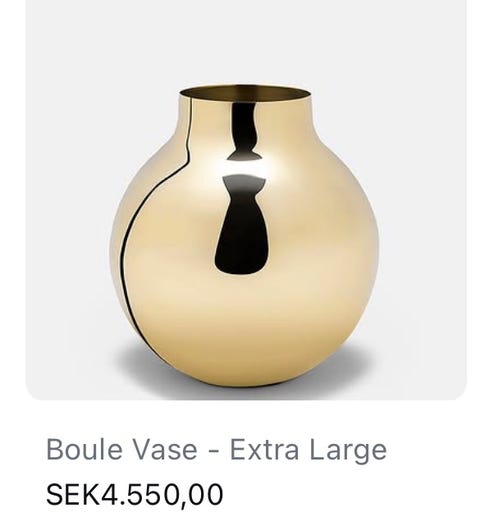
Task: Click the rounded bottom of the vase
Action: pyautogui.click(x=248, y=362)
